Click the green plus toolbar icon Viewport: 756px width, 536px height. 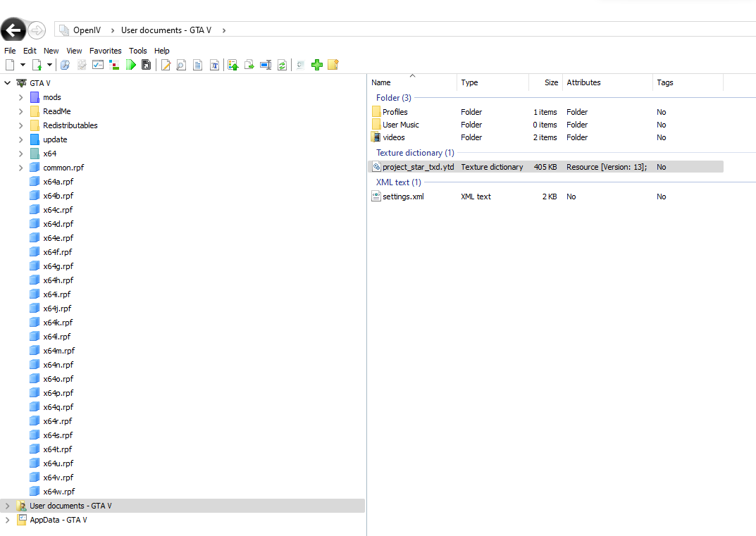click(x=317, y=65)
